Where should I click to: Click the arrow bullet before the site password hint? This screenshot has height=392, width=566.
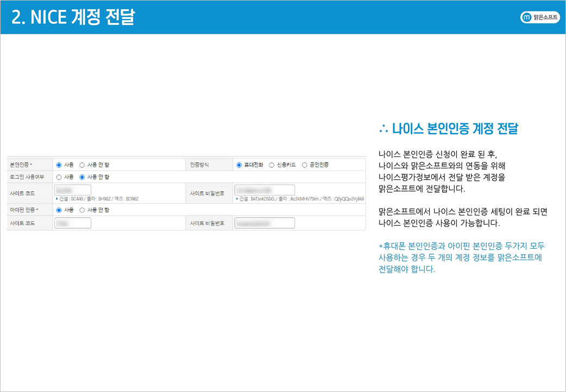click(x=237, y=199)
